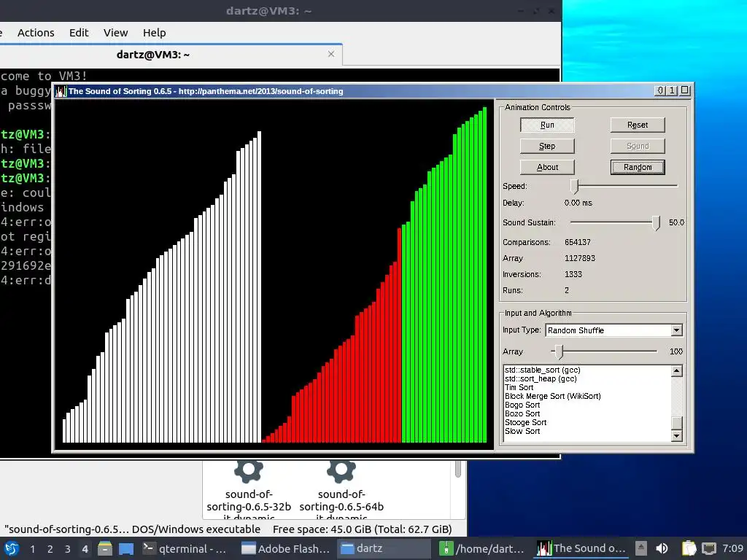Switch to /home/dart file manager taskbar entry
The image size is (747, 560).
click(482, 548)
